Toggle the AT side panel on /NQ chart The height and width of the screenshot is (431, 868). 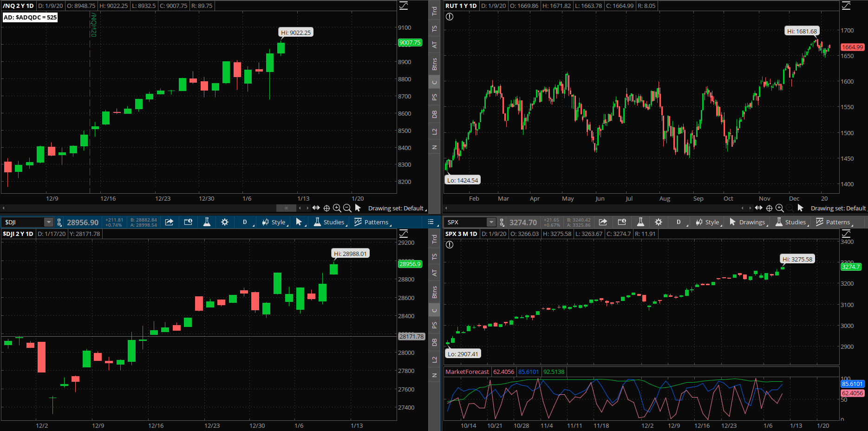pyautogui.click(x=434, y=45)
